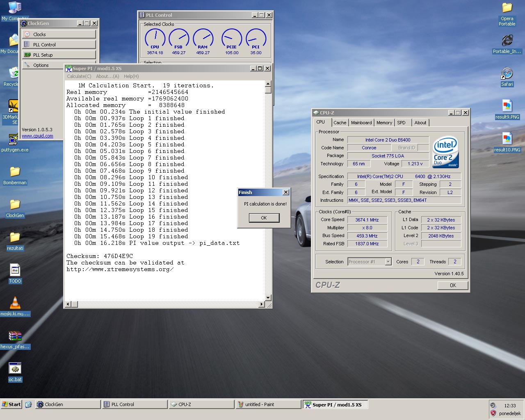Switch to the SPD tab in CPU-Z
The width and height of the screenshot is (525, 420).
[402, 123]
